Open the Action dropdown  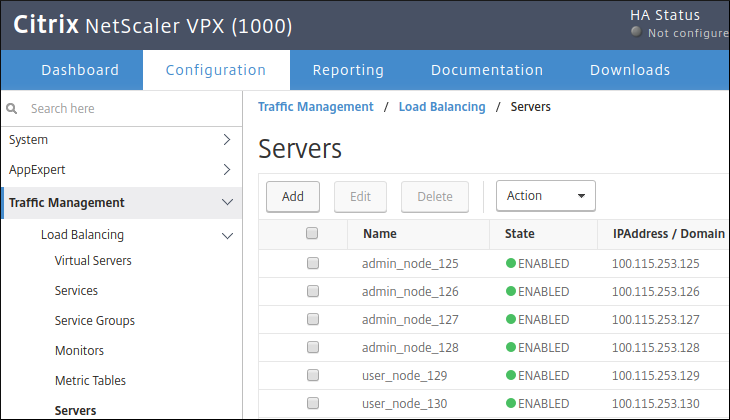[545, 196]
